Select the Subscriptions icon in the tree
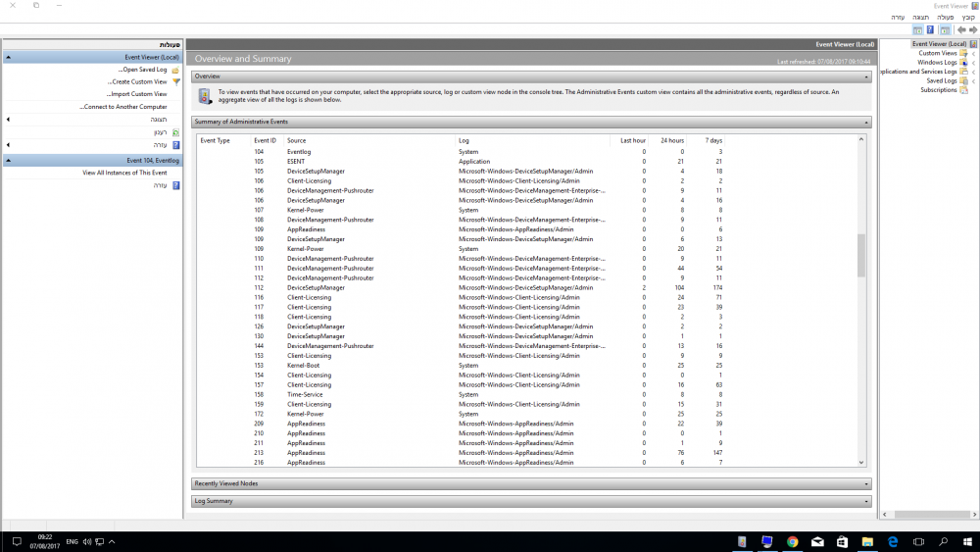 [x=963, y=90]
